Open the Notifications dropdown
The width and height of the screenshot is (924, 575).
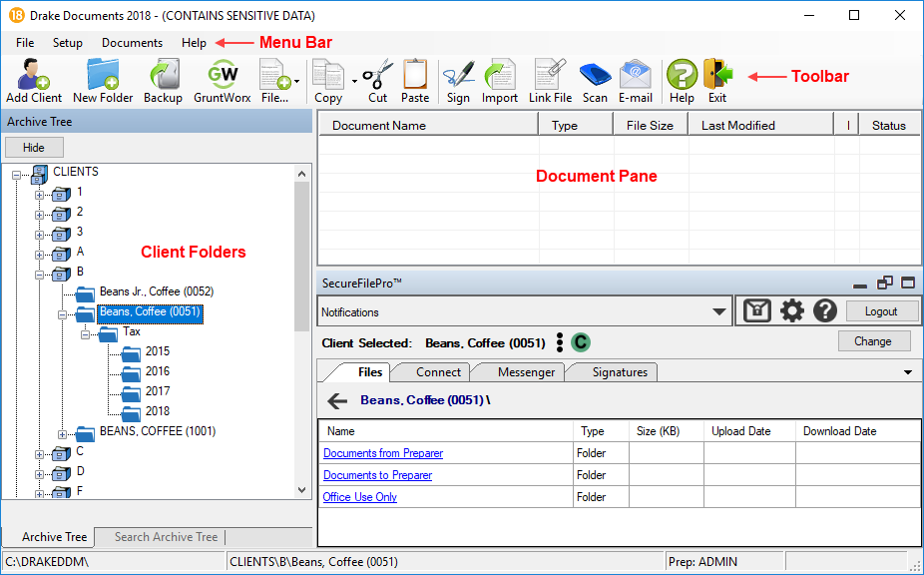tap(718, 312)
